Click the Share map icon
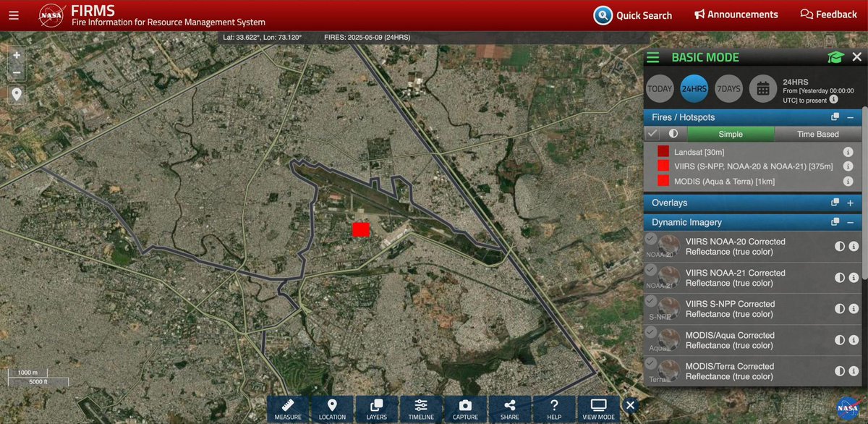 pos(509,410)
